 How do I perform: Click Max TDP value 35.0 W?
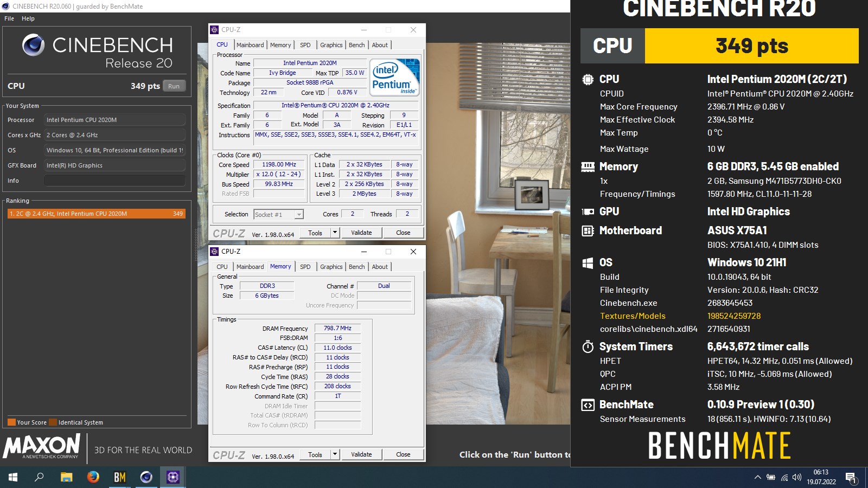(355, 73)
